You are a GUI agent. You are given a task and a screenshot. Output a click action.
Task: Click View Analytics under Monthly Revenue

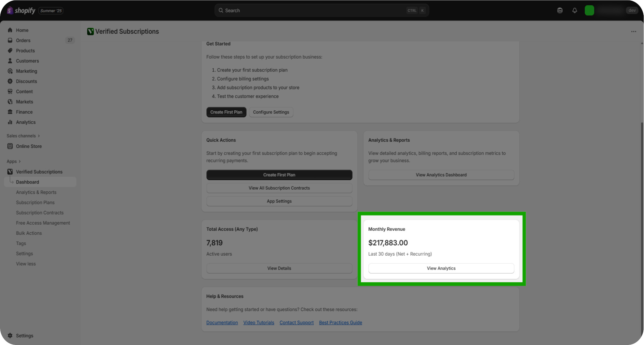point(441,268)
